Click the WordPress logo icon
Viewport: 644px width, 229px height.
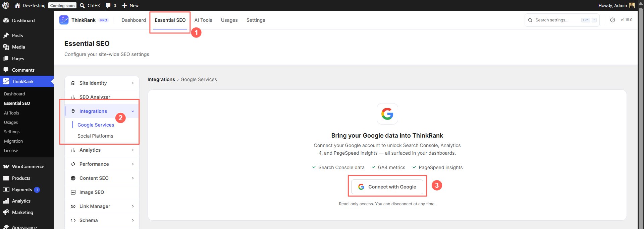pyautogui.click(x=6, y=5)
